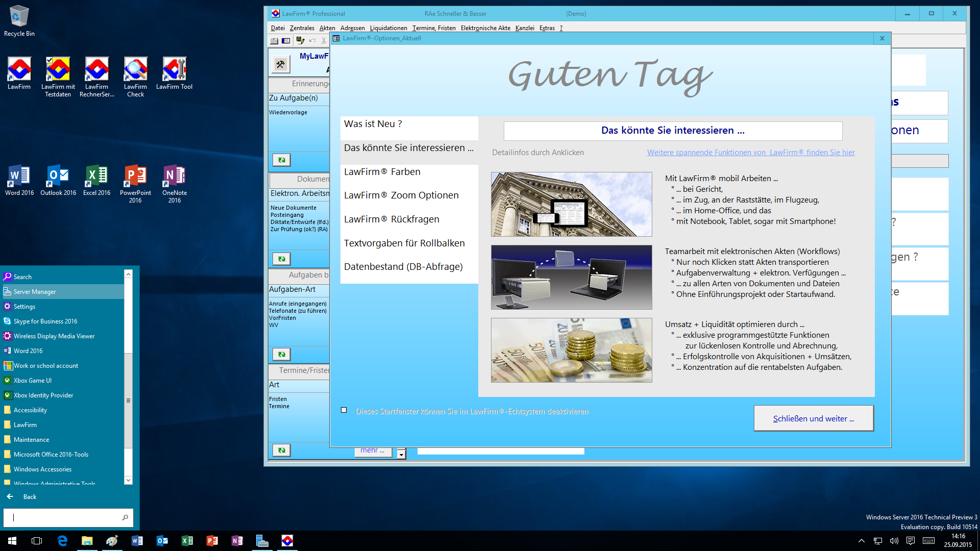Open the Liquidationen menu
Viewport: 980px width, 551px height.
click(388, 28)
